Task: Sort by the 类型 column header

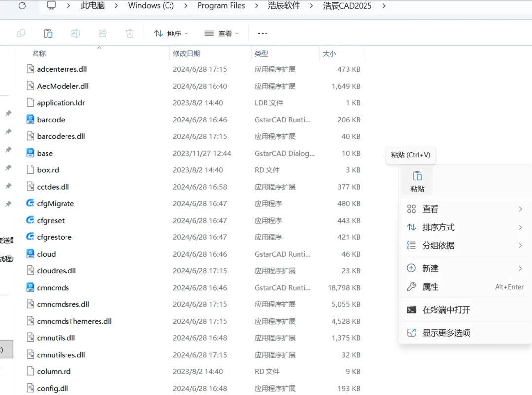Action: pyautogui.click(x=261, y=53)
